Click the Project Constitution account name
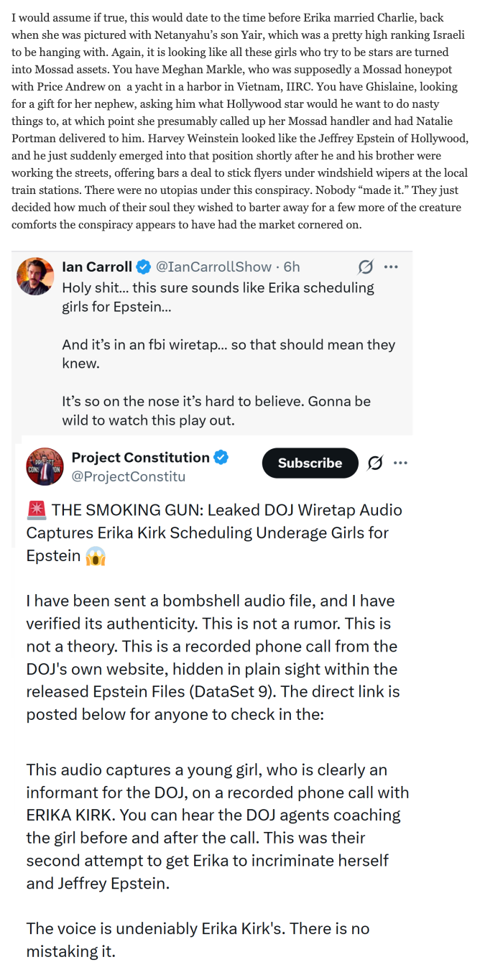 [x=141, y=457]
